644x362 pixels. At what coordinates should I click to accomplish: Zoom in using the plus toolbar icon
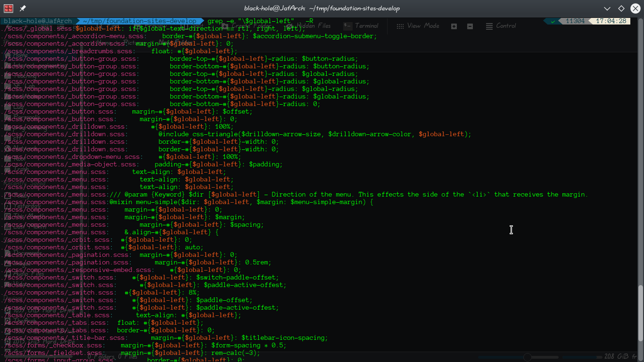coord(454,26)
